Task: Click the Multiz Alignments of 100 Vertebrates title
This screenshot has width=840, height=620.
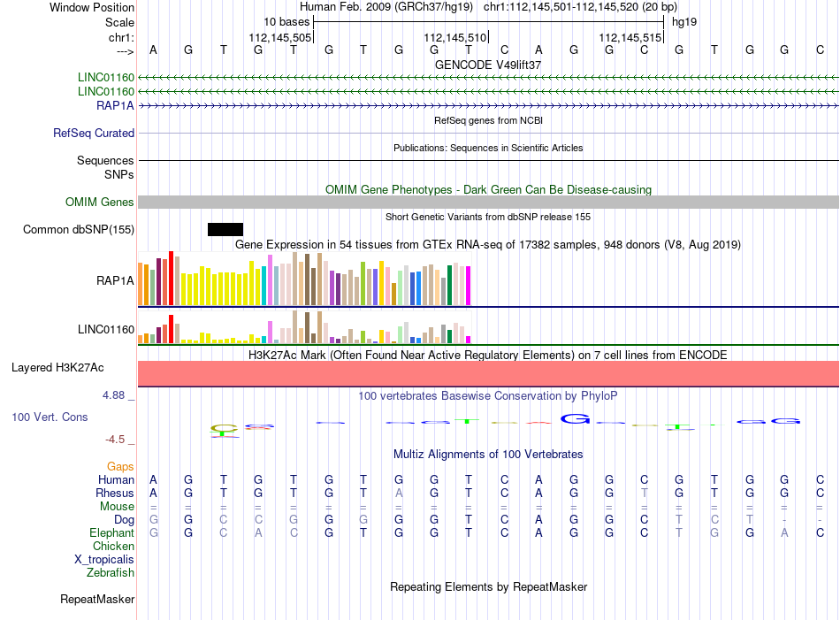Action: pos(488,455)
